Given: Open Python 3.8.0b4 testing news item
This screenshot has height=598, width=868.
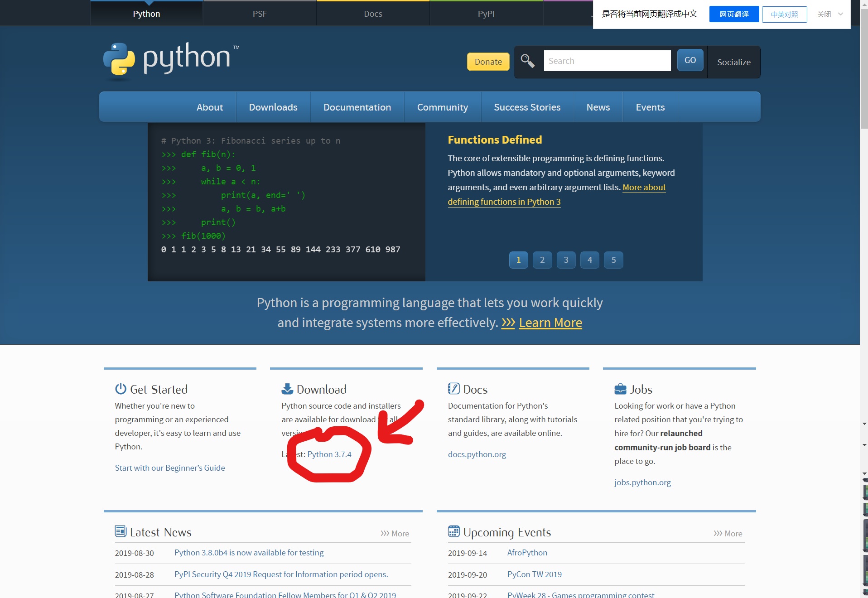Looking at the screenshot, I should coord(249,552).
